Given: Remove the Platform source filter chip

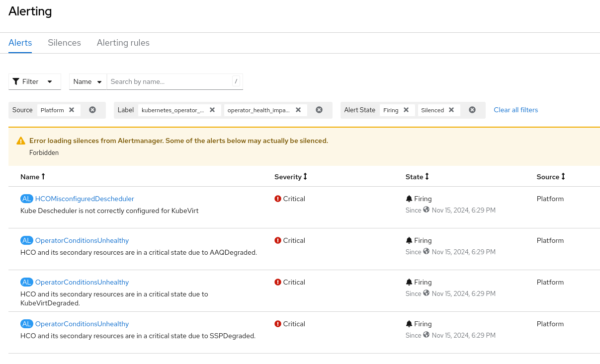Looking at the screenshot, I should point(72,110).
